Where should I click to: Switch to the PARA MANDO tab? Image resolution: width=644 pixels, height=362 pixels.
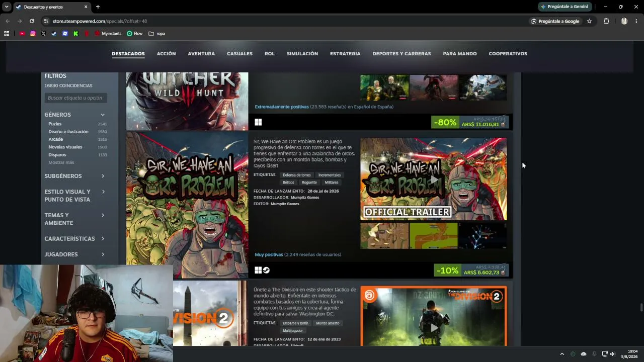tap(460, 54)
